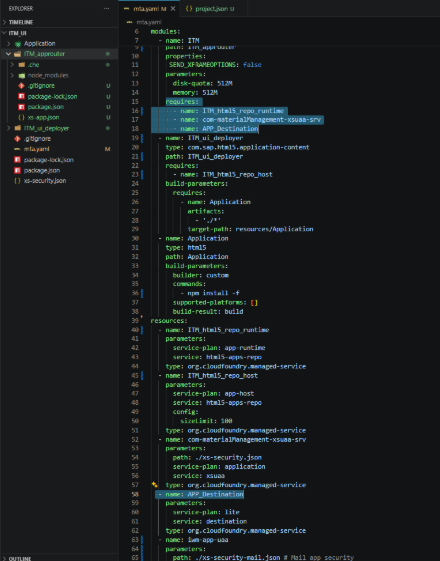Open root package.json in explorer
440x561 pixels.
point(42,170)
